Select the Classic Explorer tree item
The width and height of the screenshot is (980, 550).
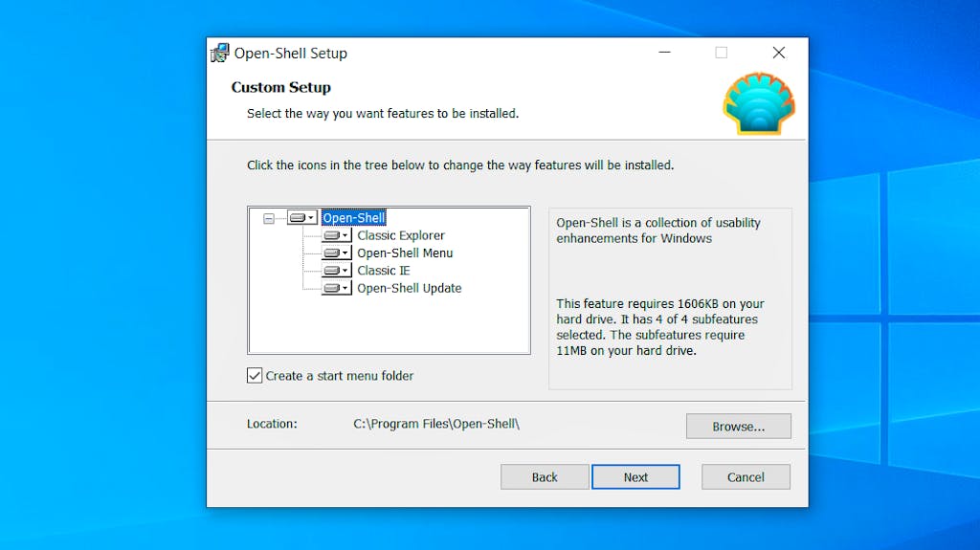tap(401, 235)
